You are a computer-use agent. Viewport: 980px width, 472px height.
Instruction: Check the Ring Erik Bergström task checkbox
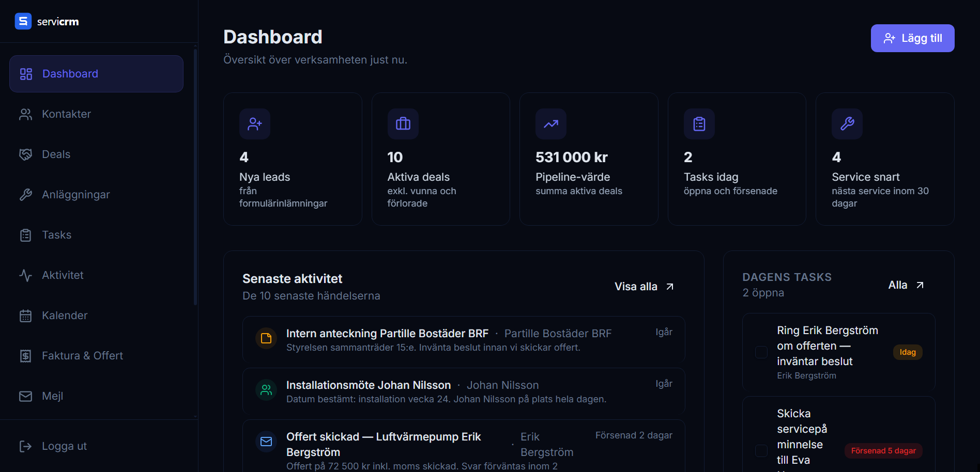[x=761, y=352]
